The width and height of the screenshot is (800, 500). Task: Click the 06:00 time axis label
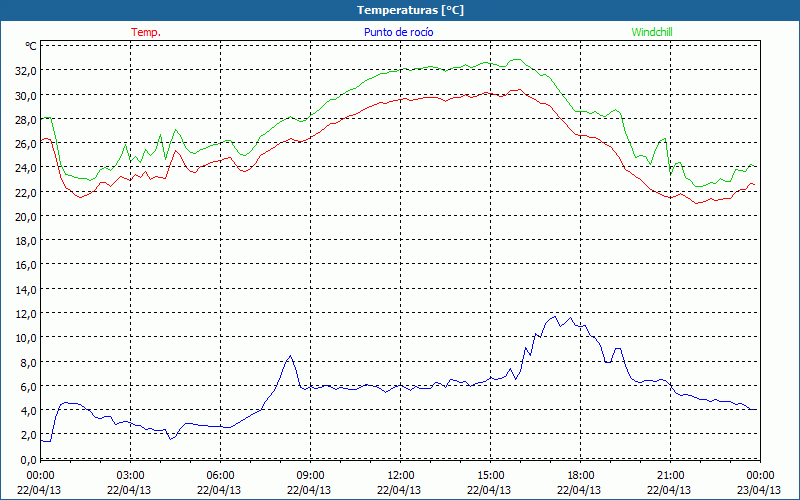point(220,476)
